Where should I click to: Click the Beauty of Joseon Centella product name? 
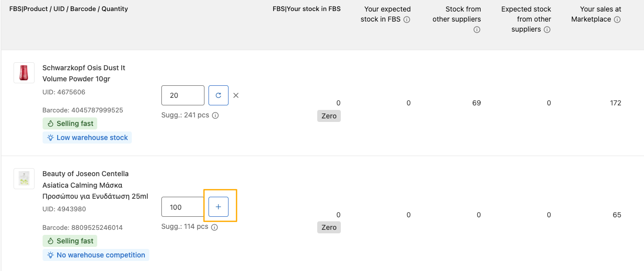95,185
